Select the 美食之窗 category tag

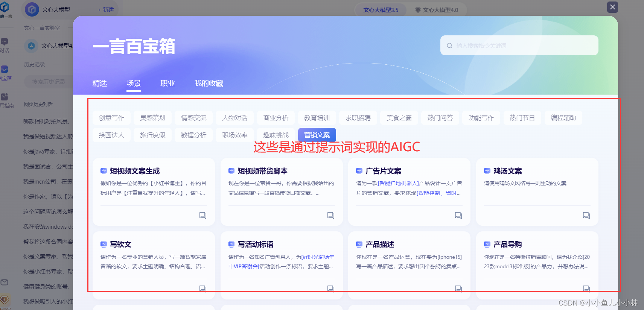coord(399,118)
